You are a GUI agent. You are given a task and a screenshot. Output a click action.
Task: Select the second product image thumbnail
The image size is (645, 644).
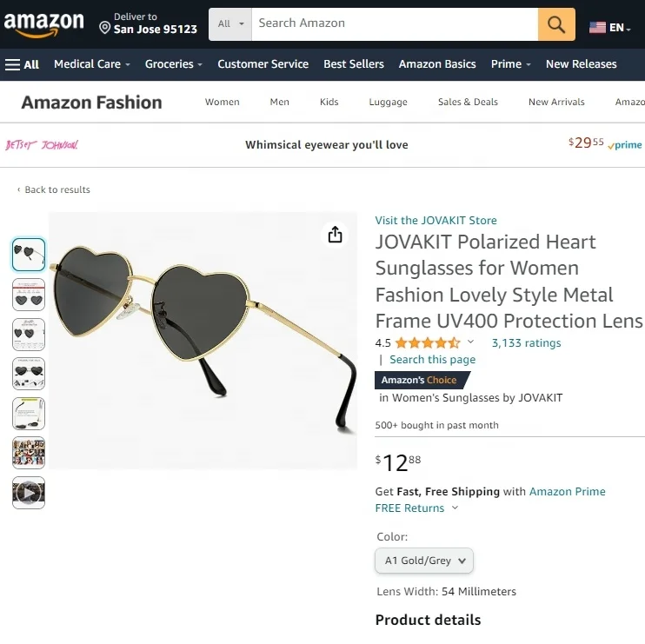[29, 295]
